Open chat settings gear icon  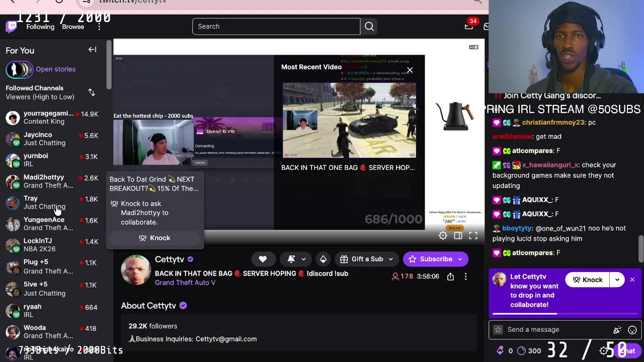point(604,351)
